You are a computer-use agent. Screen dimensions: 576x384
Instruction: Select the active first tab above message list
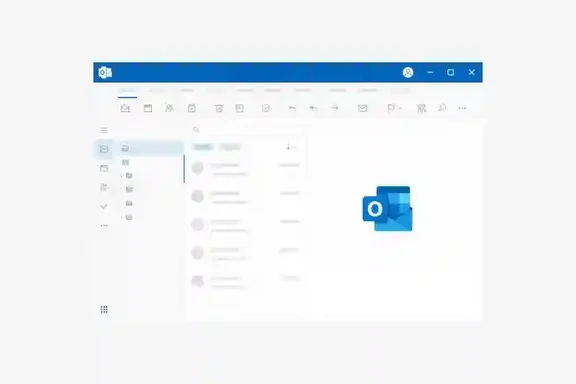[203, 147]
